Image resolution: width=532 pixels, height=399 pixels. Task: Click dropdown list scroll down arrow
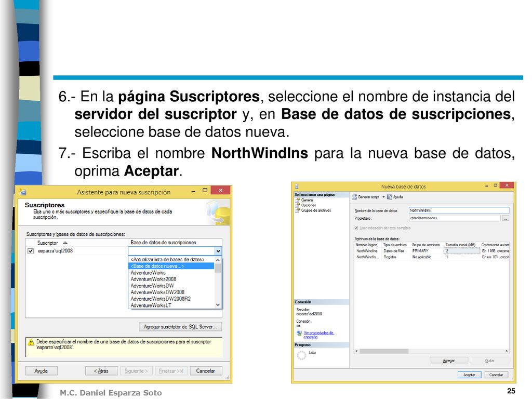pyautogui.click(x=218, y=305)
